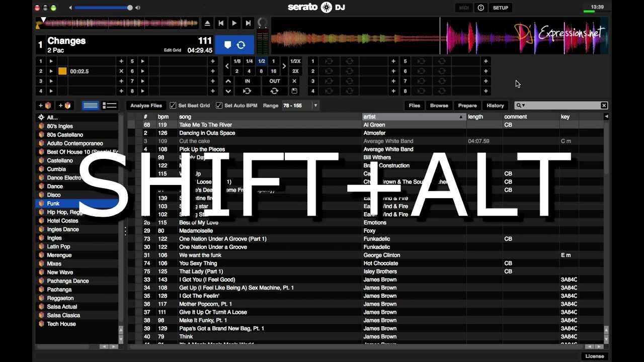
Task: Click Analyze Files
Action: tap(146, 106)
